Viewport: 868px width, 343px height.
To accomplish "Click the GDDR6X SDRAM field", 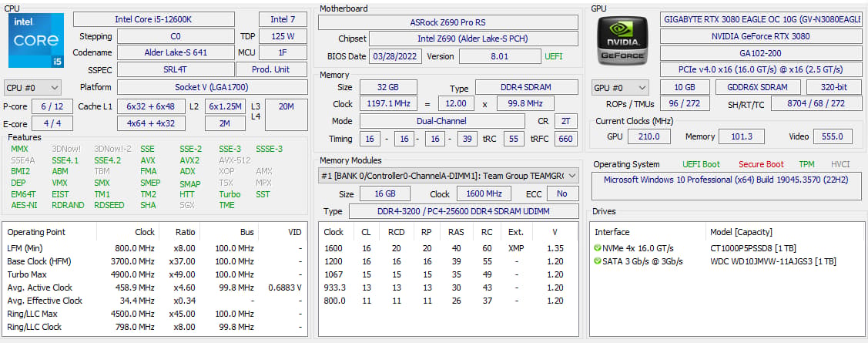I will pos(759,88).
